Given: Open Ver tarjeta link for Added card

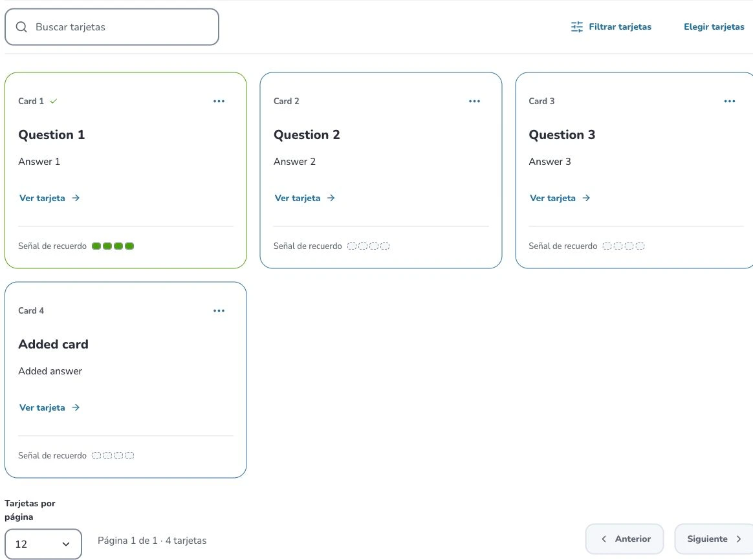Looking at the screenshot, I should coord(49,408).
